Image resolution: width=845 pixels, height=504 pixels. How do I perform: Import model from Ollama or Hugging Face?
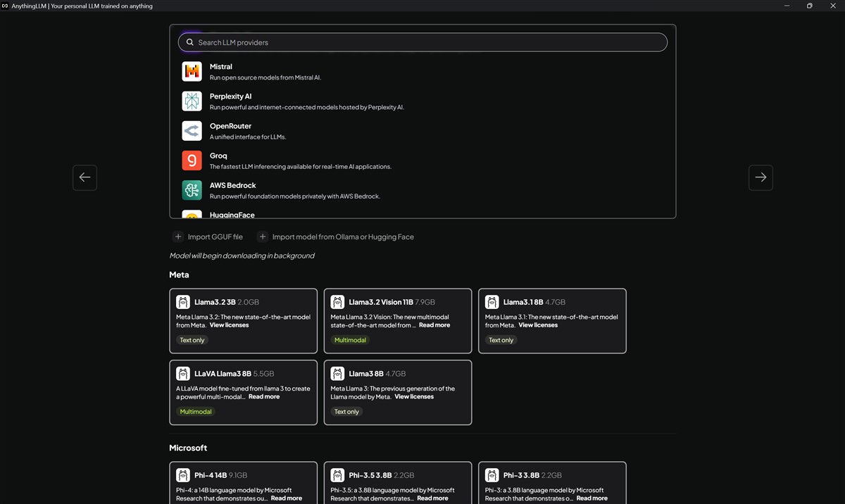pos(342,237)
